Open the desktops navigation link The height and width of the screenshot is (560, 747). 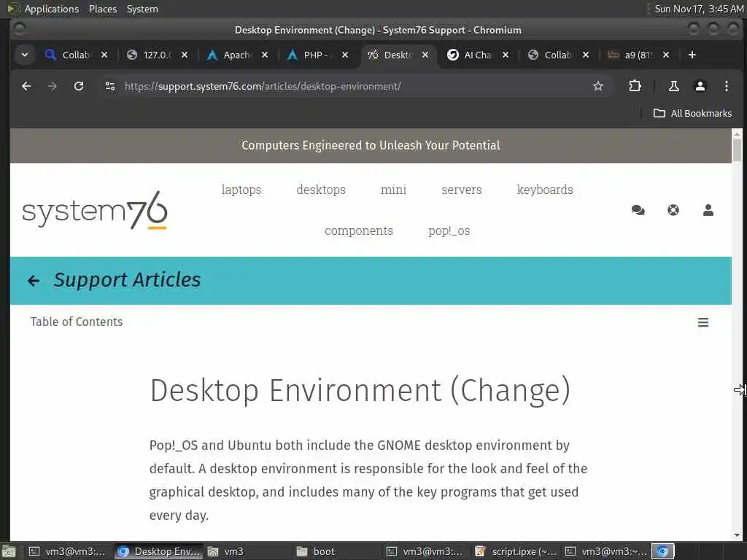[x=321, y=190]
